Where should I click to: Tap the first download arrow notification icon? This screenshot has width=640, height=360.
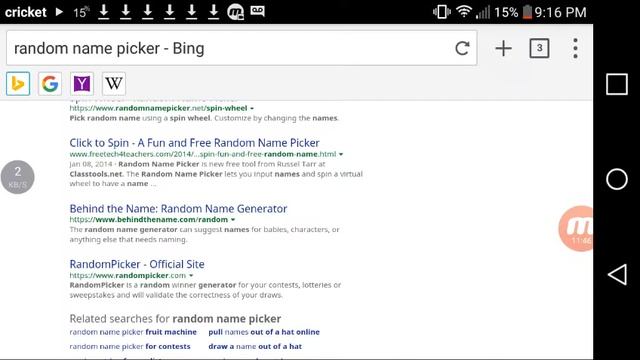point(104,12)
